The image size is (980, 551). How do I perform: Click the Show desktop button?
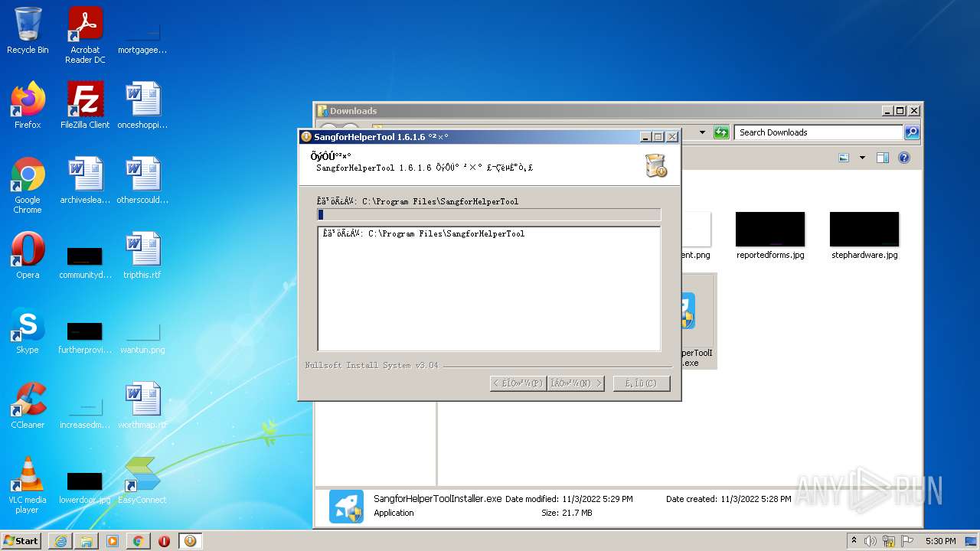tap(972, 541)
